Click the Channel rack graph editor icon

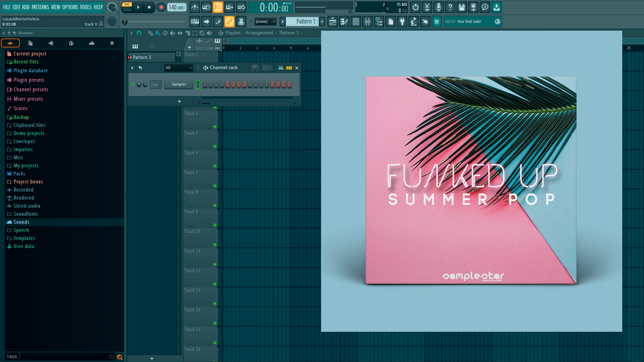(281, 68)
